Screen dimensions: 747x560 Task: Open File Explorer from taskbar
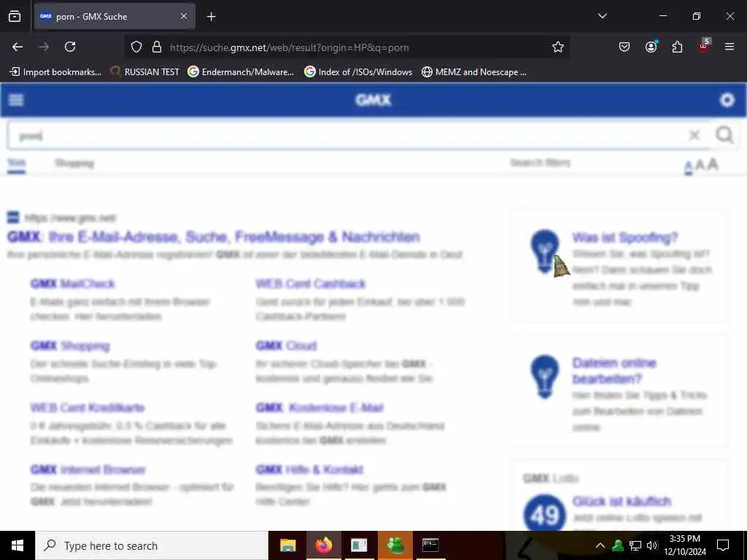tap(287, 545)
